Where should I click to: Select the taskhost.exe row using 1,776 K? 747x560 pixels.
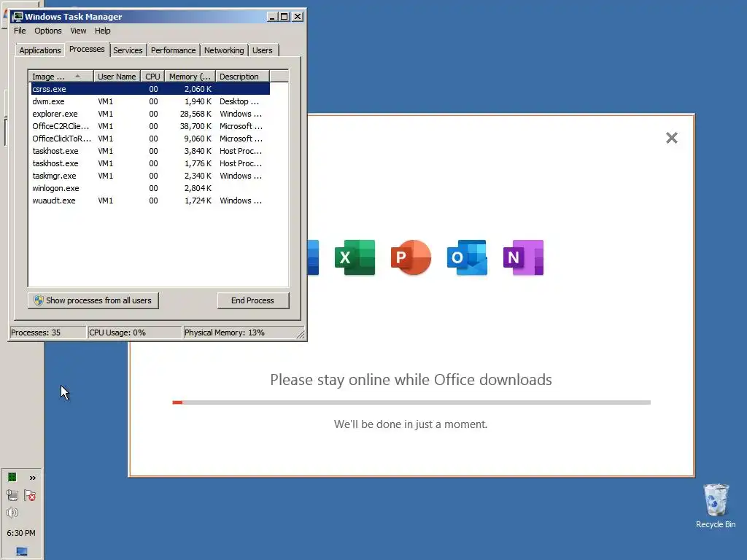(x=150, y=163)
